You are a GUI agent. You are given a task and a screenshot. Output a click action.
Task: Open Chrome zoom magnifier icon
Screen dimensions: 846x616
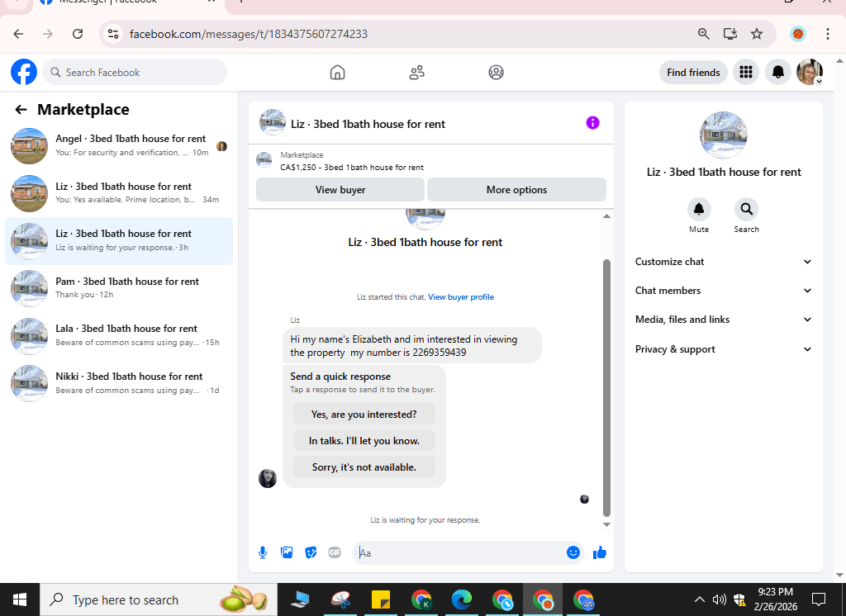pos(703,34)
